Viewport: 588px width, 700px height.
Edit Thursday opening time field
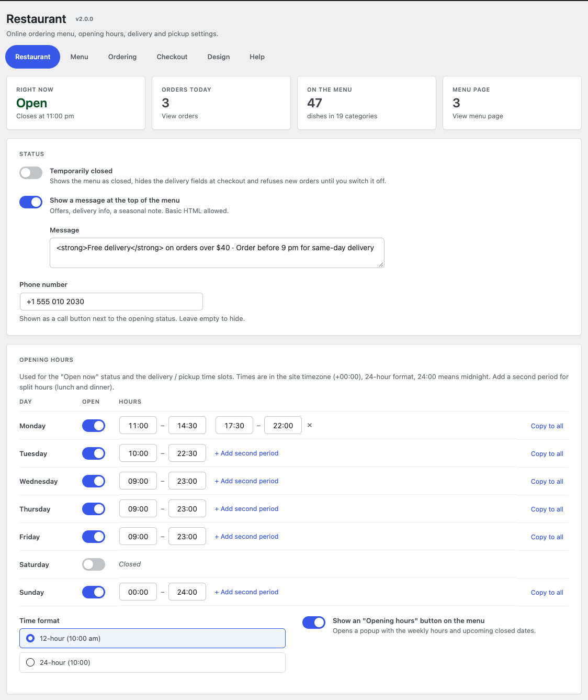coord(138,509)
